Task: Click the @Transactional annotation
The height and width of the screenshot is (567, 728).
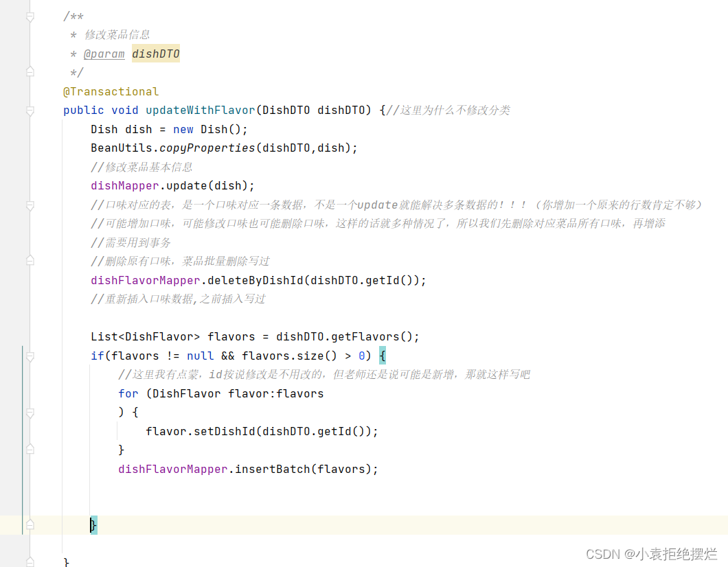Action: tap(111, 91)
